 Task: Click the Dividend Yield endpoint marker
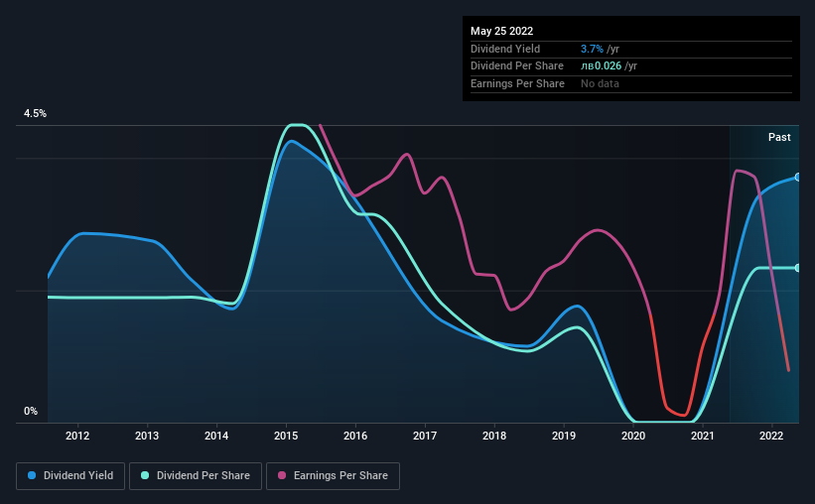pos(797,178)
